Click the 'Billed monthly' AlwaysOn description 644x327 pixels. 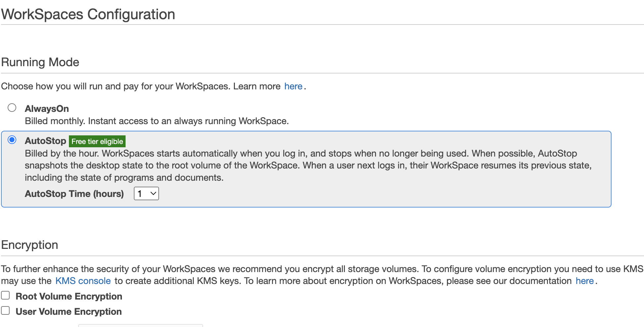click(x=157, y=121)
